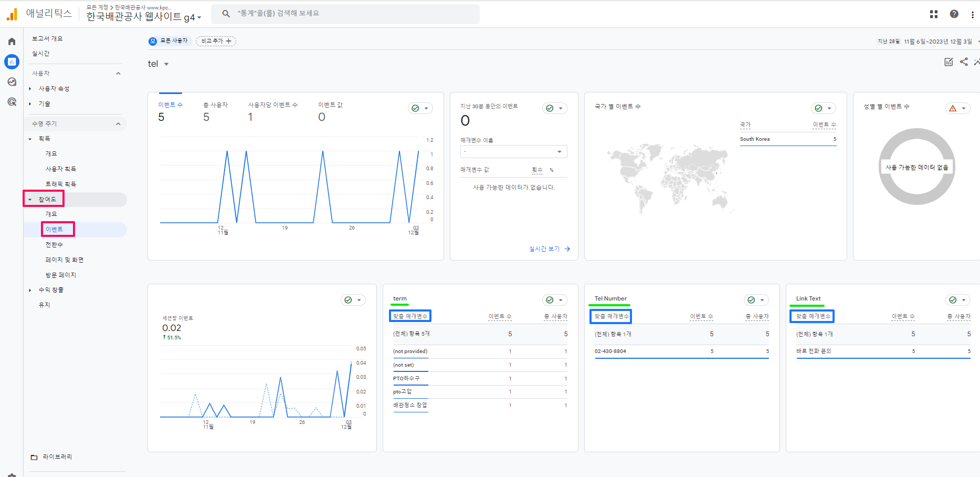
Task: Click the check status icon on country card
Action: point(818,108)
